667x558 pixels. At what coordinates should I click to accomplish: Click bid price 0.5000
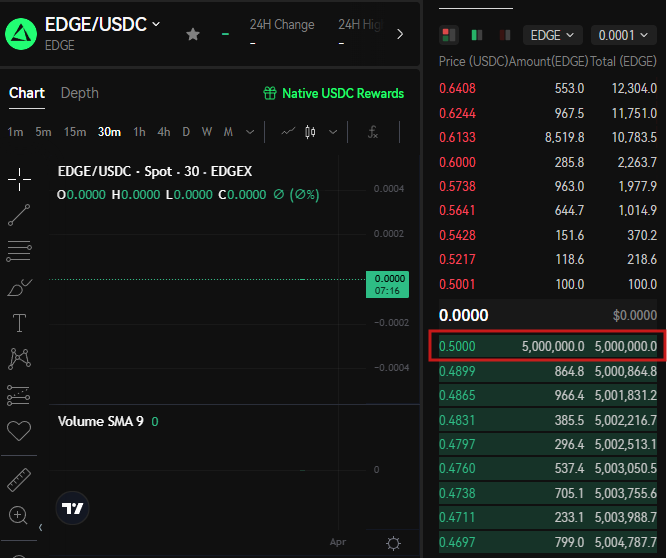(457, 346)
